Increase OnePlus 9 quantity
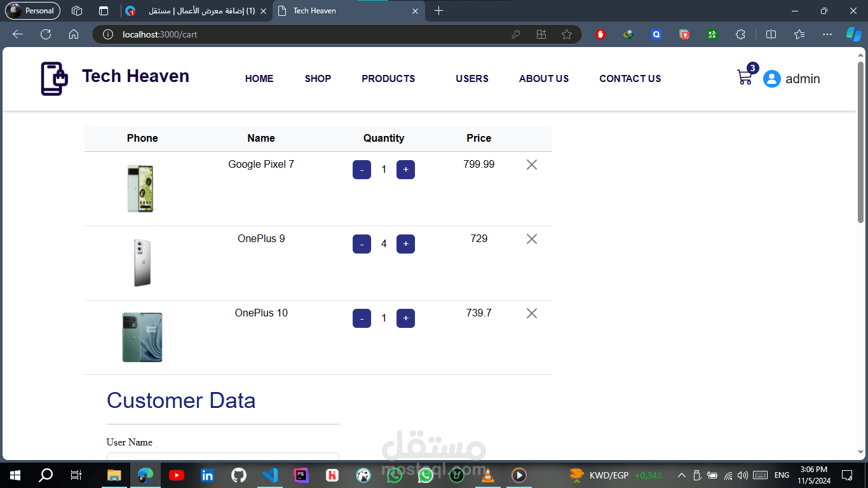868x488 pixels. (x=405, y=244)
